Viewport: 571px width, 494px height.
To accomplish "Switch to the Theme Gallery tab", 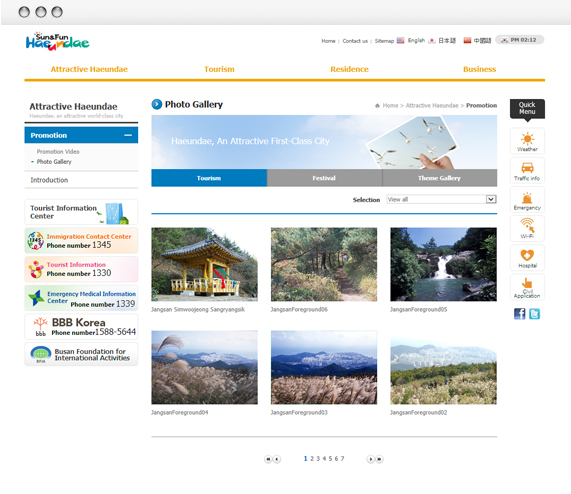I will pyautogui.click(x=440, y=178).
